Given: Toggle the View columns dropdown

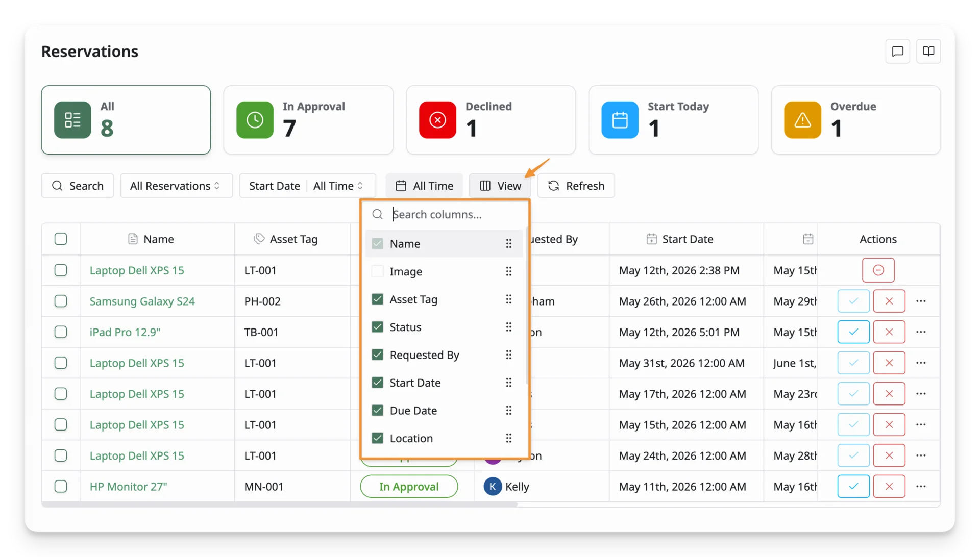Looking at the screenshot, I should 500,186.
